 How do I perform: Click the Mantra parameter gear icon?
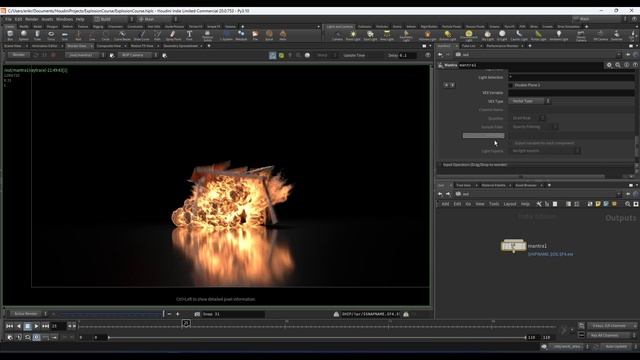tap(609, 65)
